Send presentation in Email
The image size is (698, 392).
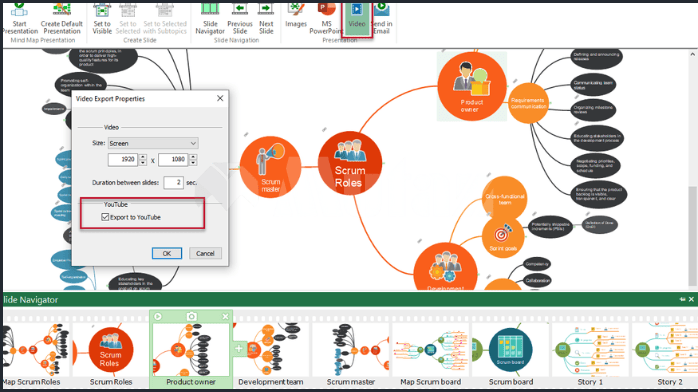[381, 19]
